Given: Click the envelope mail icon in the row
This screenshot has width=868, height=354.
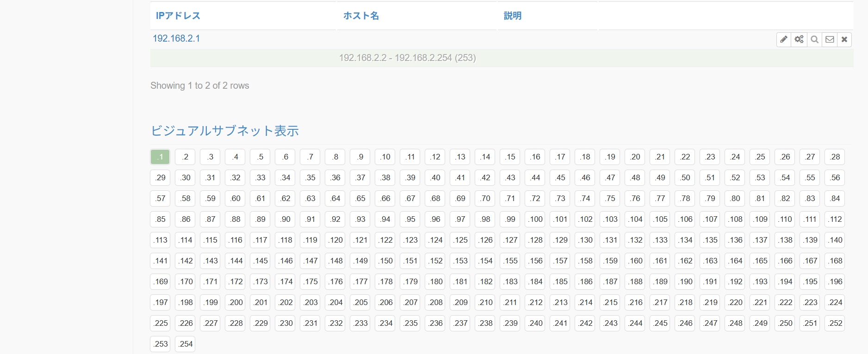Looking at the screenshot, I should (830, 39).
